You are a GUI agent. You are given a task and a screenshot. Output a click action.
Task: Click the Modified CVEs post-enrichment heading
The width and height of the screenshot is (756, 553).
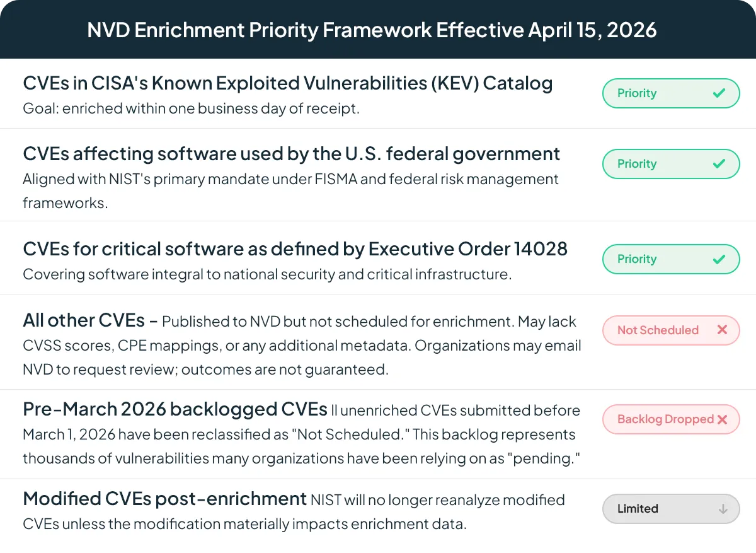click(164, 499)
